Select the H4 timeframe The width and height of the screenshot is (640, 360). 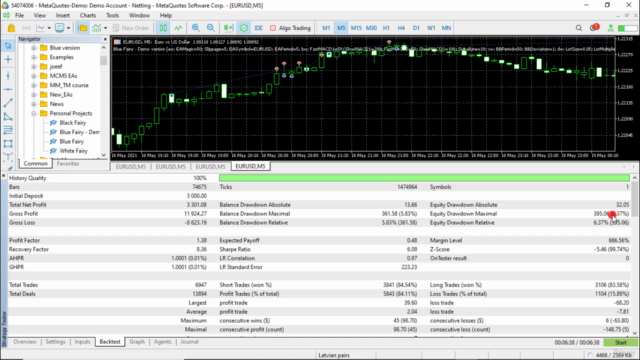click(401, 28)
